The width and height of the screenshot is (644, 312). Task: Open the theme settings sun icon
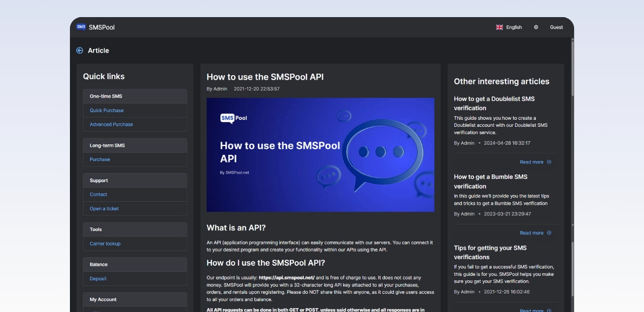pyautogui.click(x=536, y=27)
